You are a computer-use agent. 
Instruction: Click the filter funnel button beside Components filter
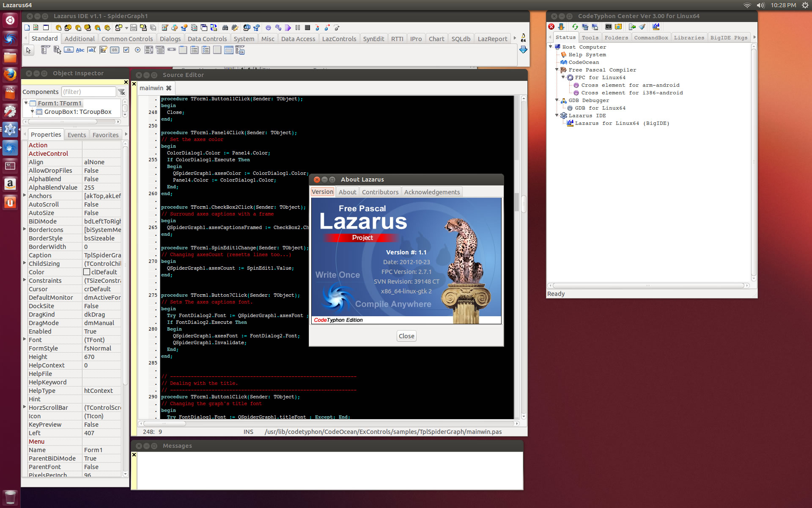(122, 92)
